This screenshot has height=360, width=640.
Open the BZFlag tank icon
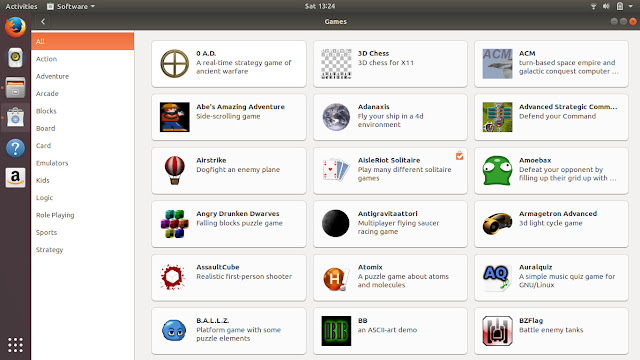tap(497, 331)
